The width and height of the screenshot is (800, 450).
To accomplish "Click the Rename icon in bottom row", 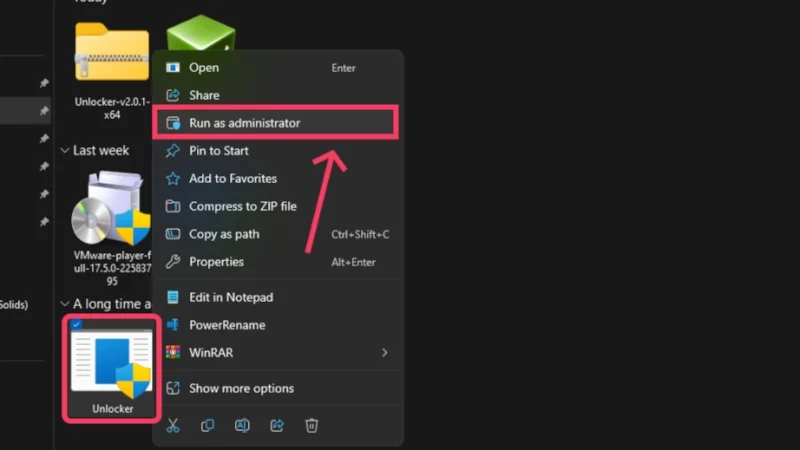I will (x=242, y=425).
